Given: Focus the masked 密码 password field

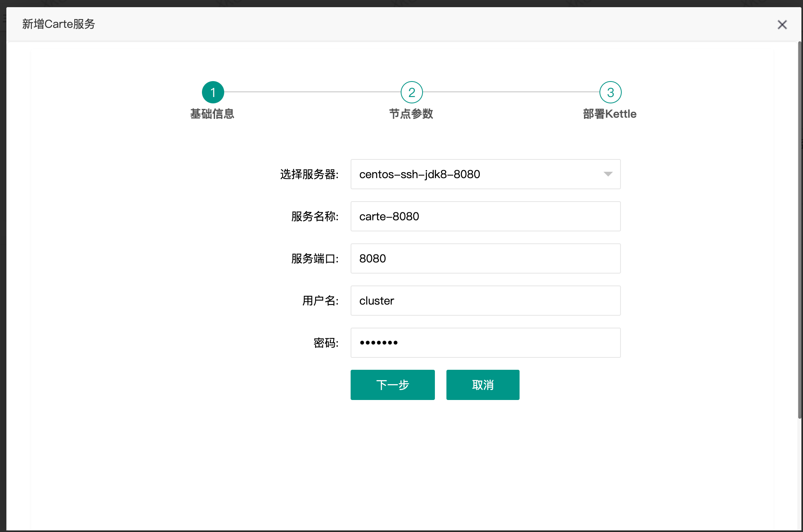Looking at the screenshot, I should pos(485,342).
